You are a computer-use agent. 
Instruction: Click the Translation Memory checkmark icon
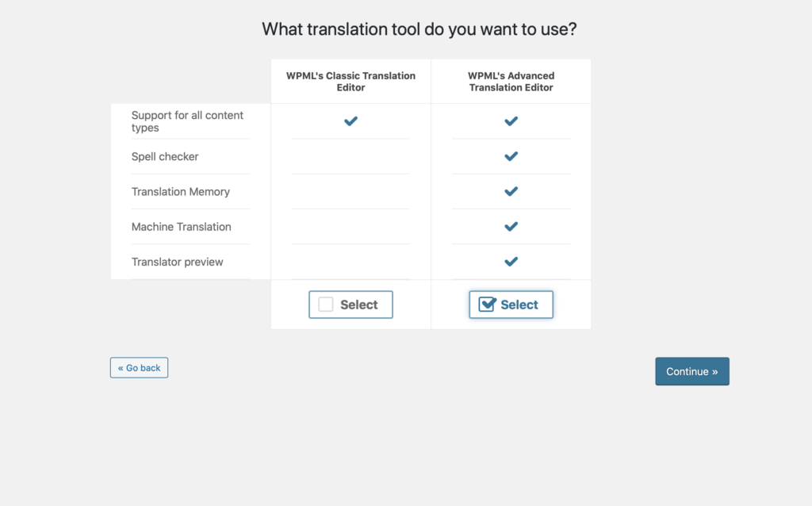(511, 192)
